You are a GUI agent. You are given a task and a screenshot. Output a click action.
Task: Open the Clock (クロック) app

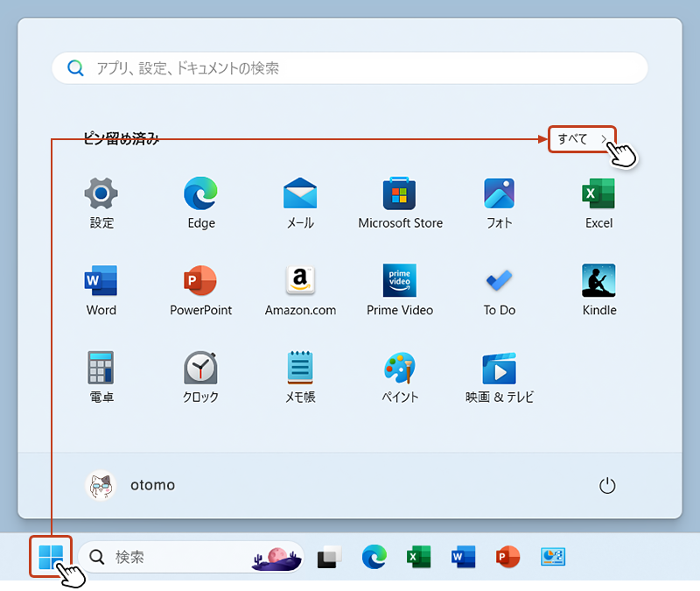click(x=201, y=377)
